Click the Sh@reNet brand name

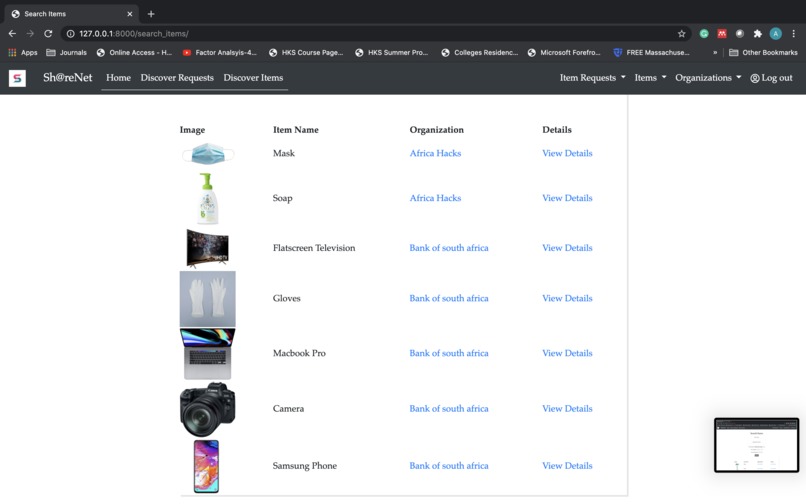(x=67, y=78)
